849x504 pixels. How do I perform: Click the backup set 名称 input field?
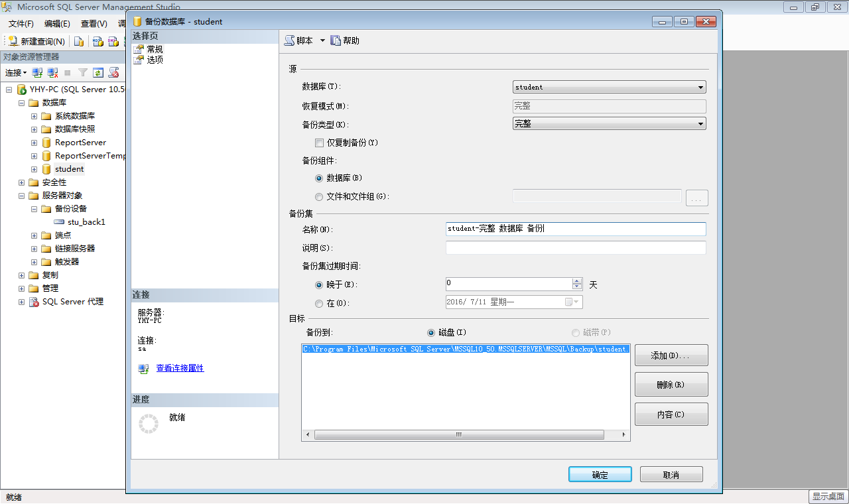coord(576,229)
